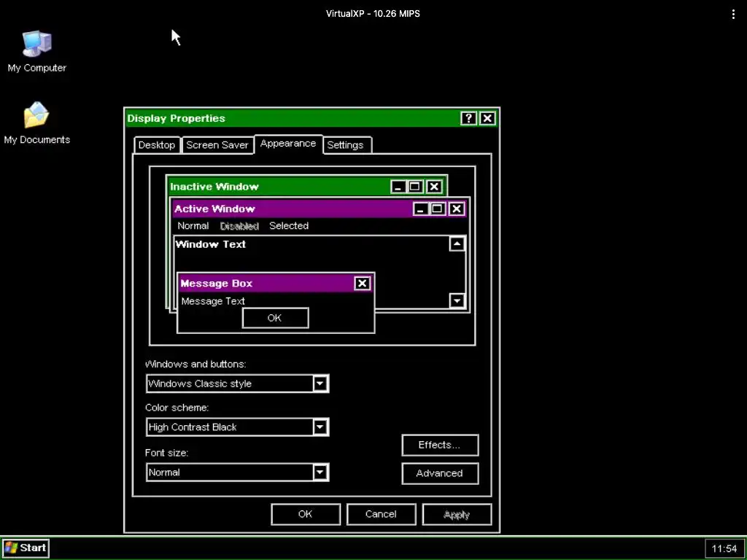The image size is (747, 560).
Task: Open the My Computer desktop icon
Action: coord(36,52)
